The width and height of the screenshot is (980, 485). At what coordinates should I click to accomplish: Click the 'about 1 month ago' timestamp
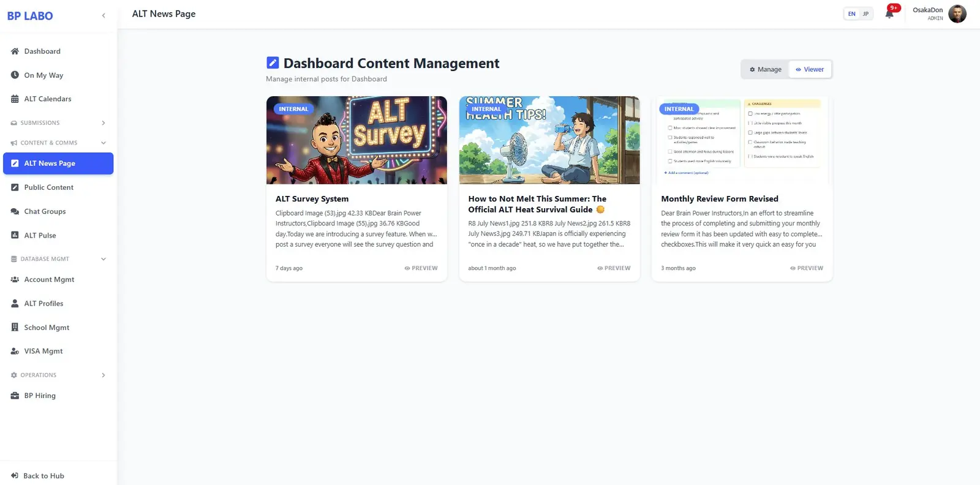[492, 268]
